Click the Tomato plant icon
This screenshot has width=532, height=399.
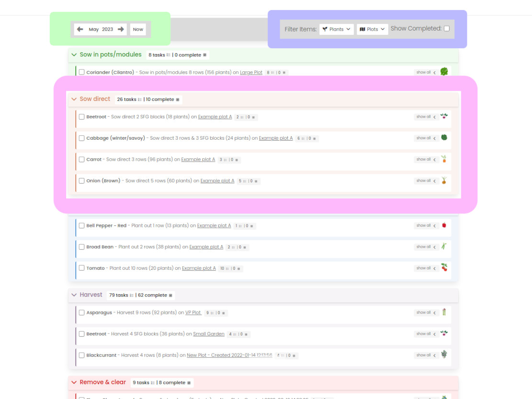click(443, 268)
